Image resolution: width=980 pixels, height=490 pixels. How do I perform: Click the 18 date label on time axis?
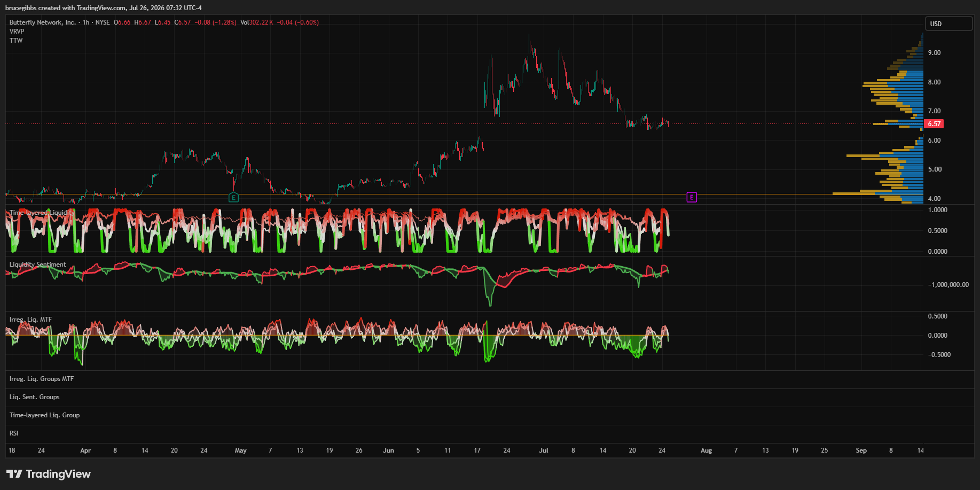coord(12,450)
